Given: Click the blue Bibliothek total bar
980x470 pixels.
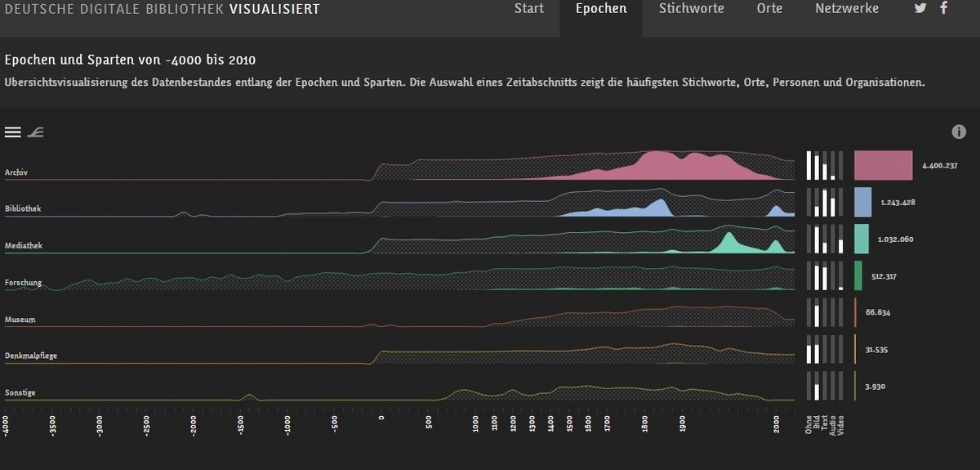Looking at the screenshot, I should 862,202.
